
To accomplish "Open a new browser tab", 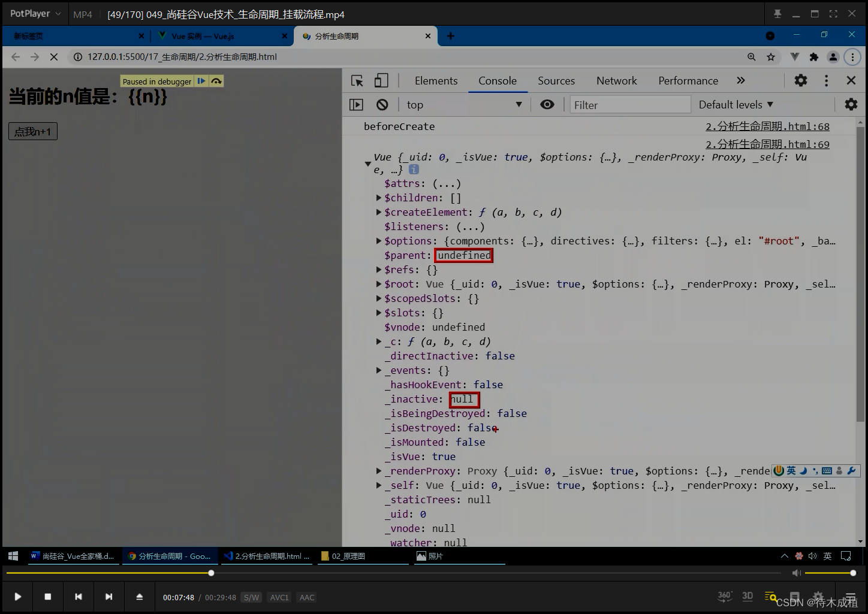I will (x=451, y=36).
